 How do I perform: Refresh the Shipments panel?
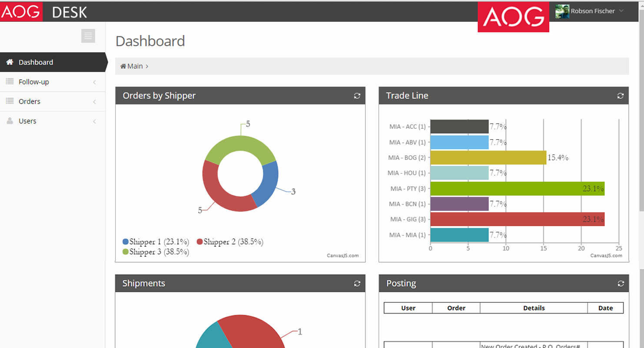[357, 284]
